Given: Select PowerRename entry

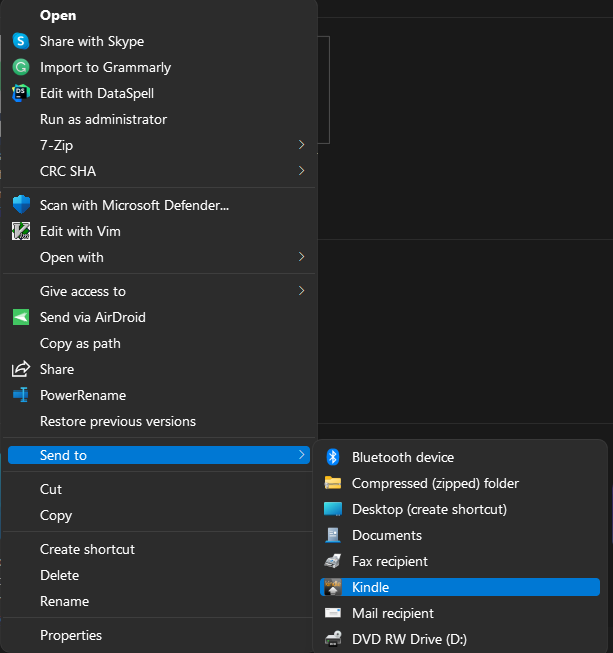Looking at the screenshot, I should [x=159, y=395].
